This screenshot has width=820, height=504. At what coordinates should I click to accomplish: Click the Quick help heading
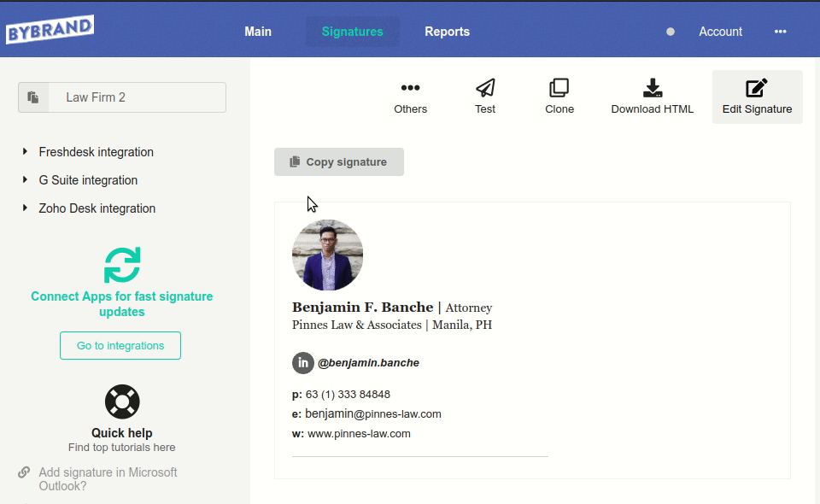(122, 433)
